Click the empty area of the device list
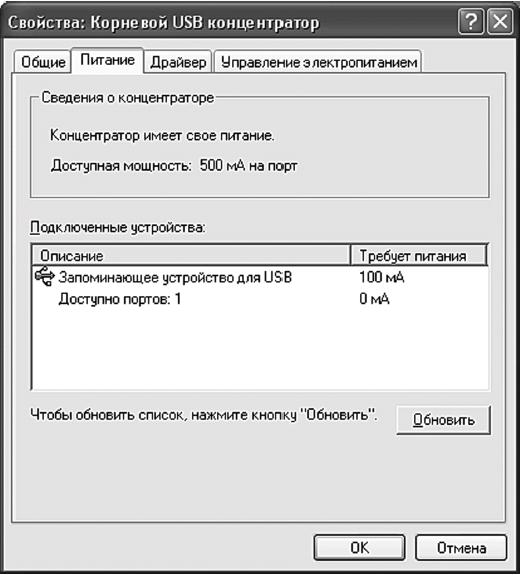This screenshot has height=575, width=520. point(260,350)
